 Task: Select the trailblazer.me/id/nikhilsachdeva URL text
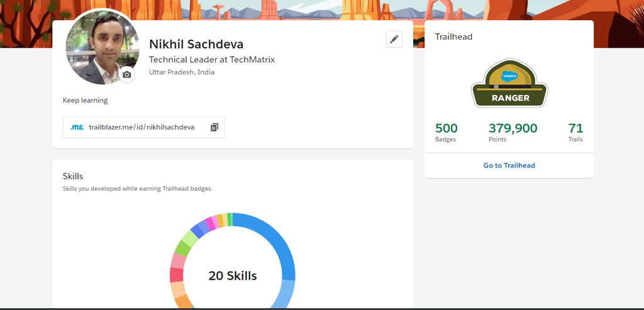[x=142, y=127]
